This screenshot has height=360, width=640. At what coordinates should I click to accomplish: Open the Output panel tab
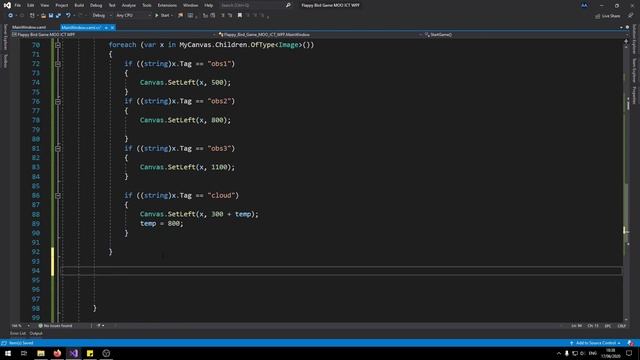pos(36,333)
